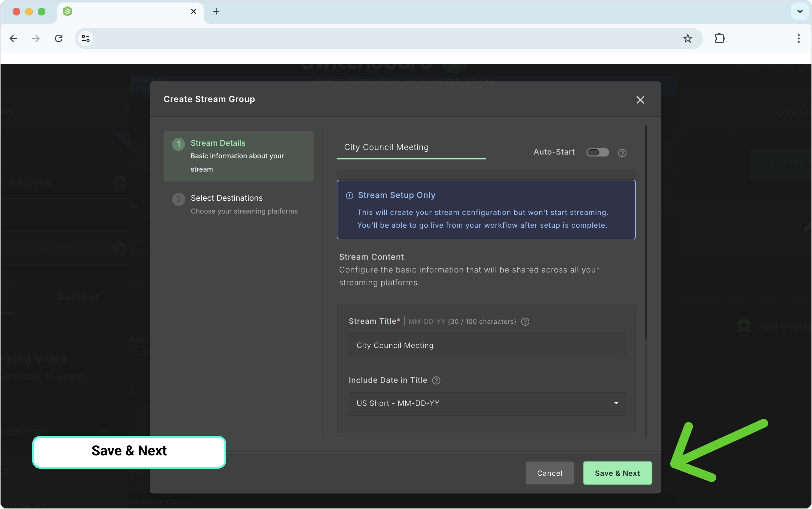Viewport: 812px width, 509px height.
Task: Click the Stream Title text field
Action: point(487,345)
